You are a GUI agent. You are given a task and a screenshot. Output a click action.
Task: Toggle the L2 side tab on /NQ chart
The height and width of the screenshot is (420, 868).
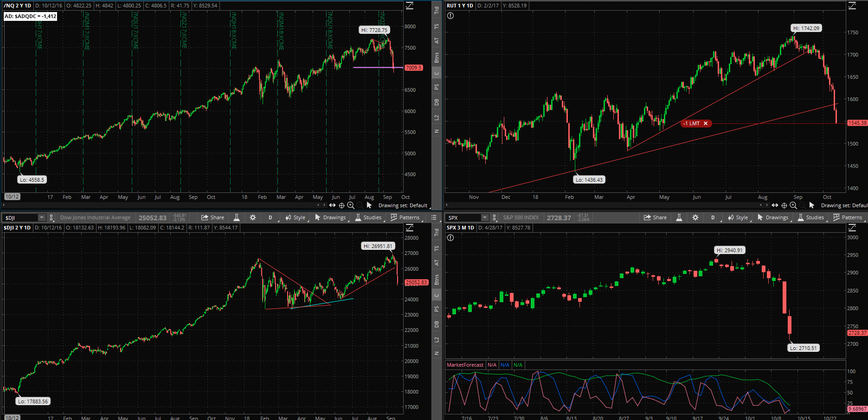(437, 118)
